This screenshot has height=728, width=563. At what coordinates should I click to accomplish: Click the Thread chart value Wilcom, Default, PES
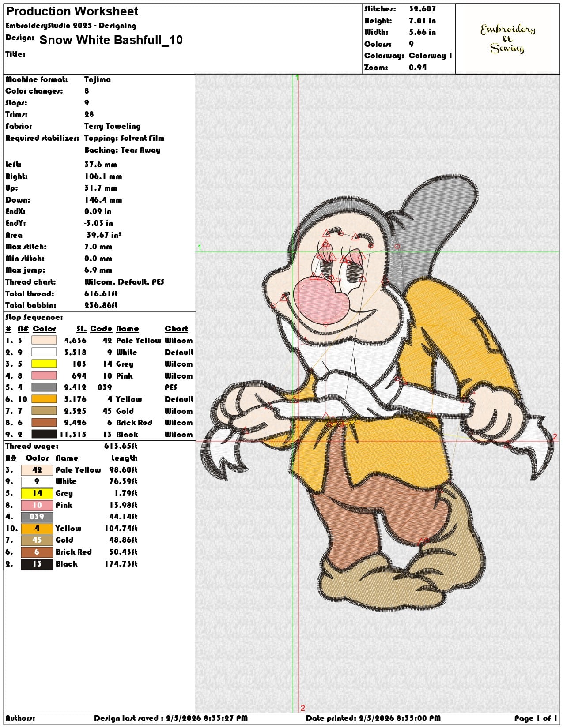pos(124,282)
